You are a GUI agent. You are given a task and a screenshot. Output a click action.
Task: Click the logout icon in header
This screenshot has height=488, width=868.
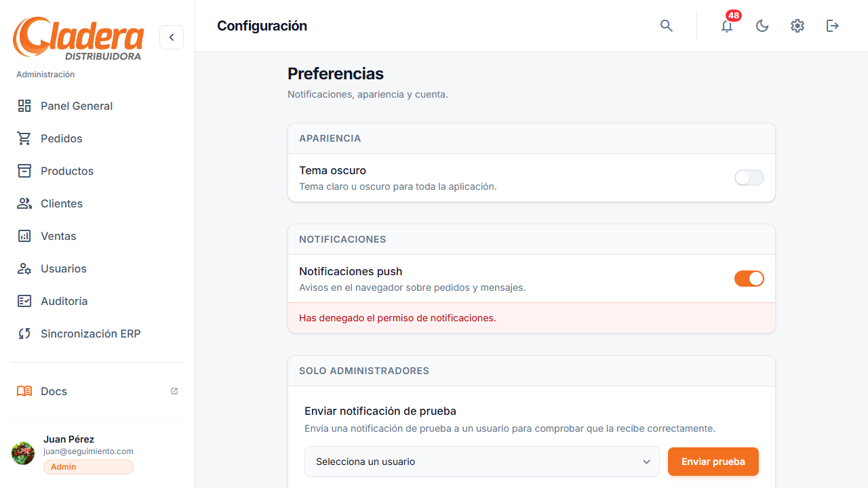point(833,26)
